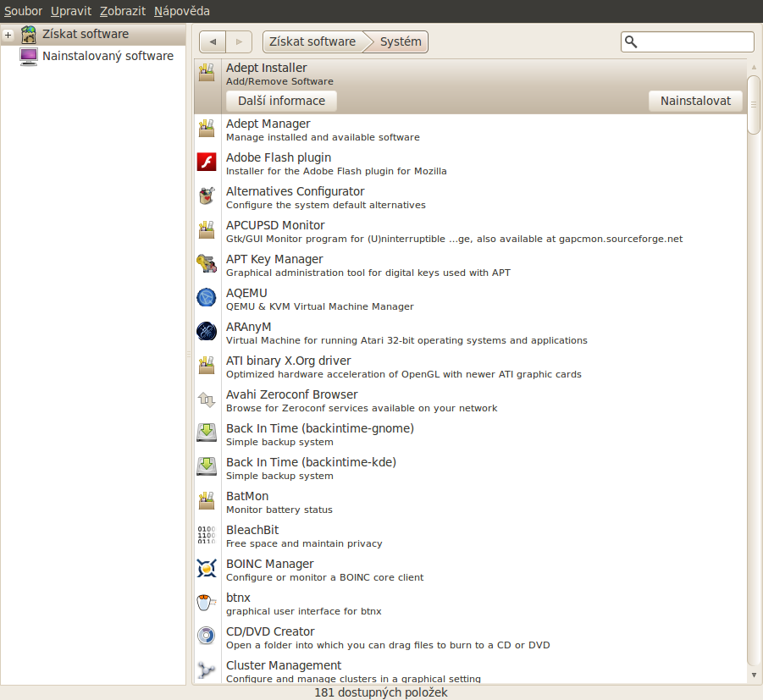
Task: Select the BOINC Manager entry title
Action: point(269,564)
